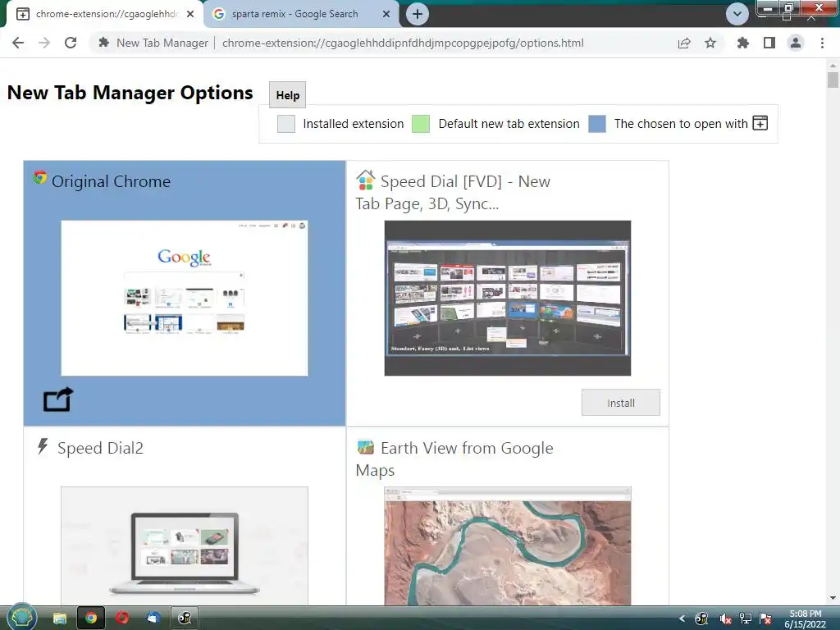This screenshot has height=630, width=840.
Task: Close the chrome-extension options tab
Action: (x=190, y=14)
